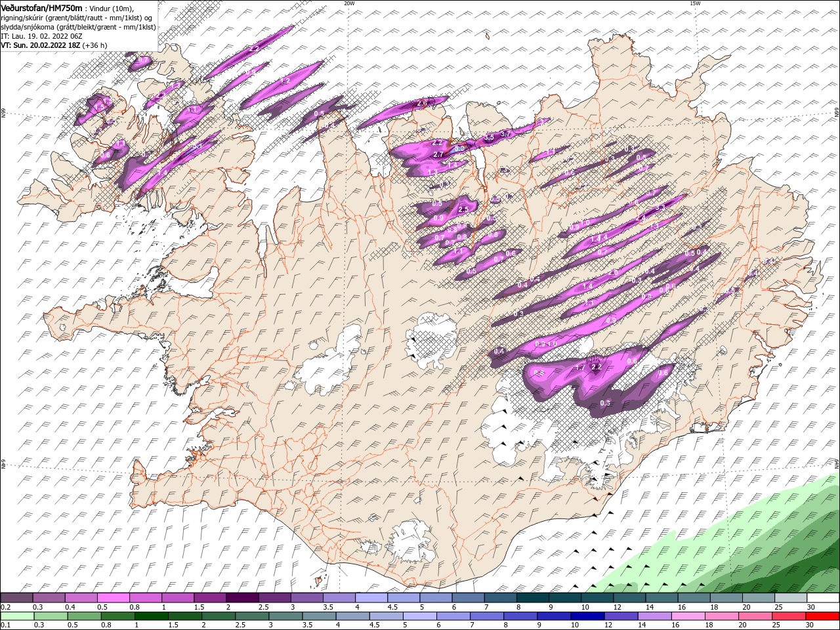Pick the darkest purple swatch between 2 and 2.5
Screen dimensions: 840x630
[242, 598]
